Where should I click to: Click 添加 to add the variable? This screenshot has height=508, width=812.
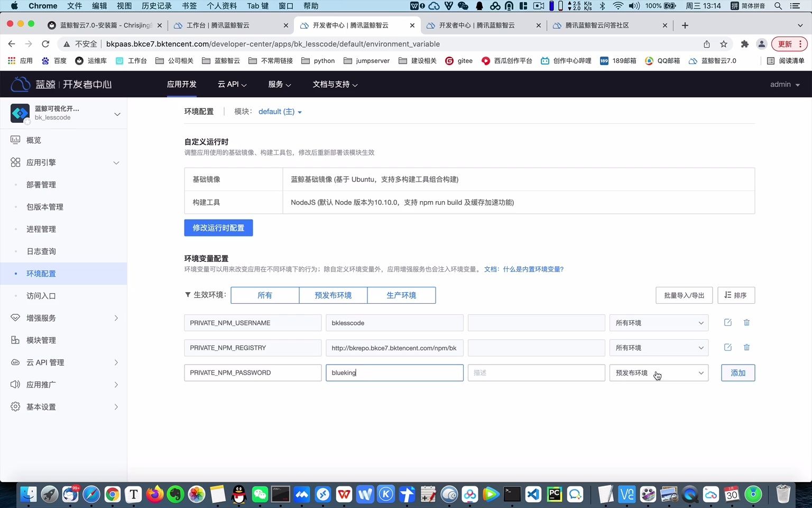(738, 373)
